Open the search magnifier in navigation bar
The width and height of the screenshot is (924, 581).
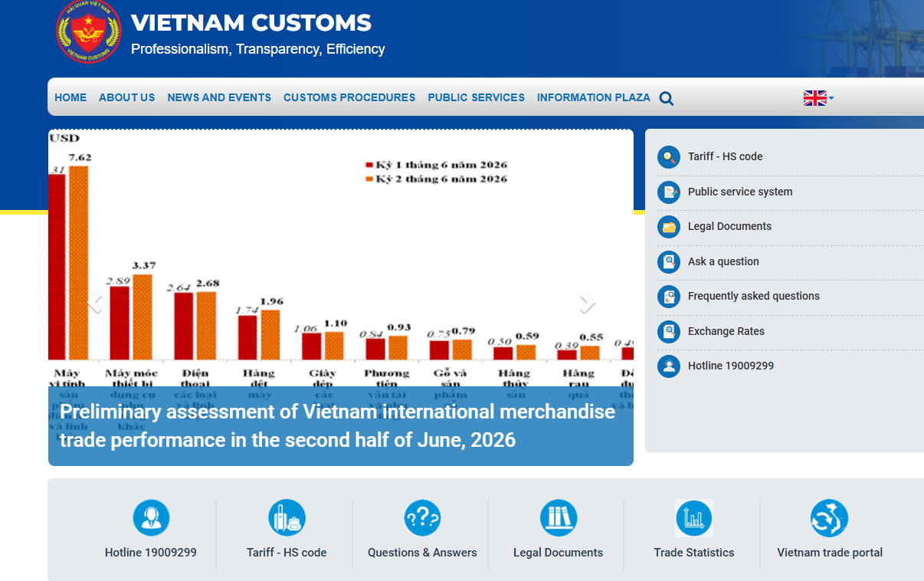pyautogui.click(x=667, y=98)
